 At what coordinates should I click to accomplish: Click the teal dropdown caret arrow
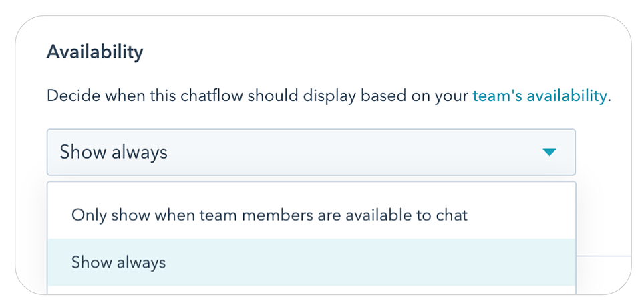(x=548, y=153)
